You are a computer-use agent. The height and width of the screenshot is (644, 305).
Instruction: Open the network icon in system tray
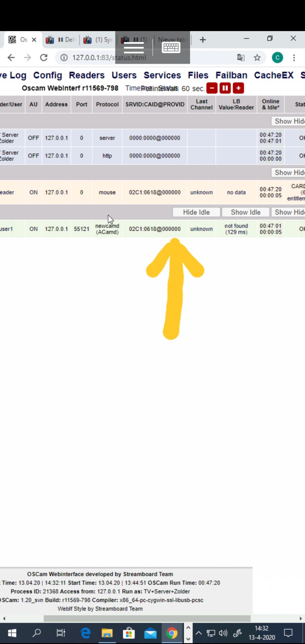click(x=211, y=633)
